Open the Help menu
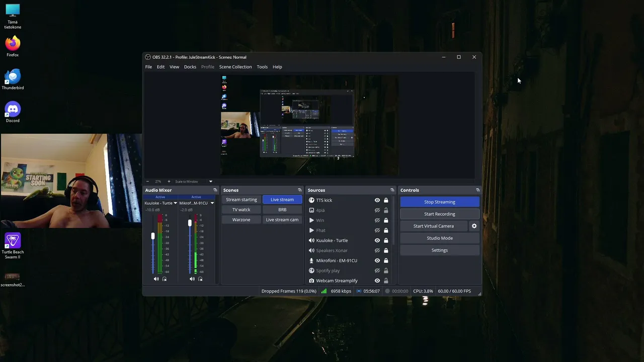 pos(277,67)
